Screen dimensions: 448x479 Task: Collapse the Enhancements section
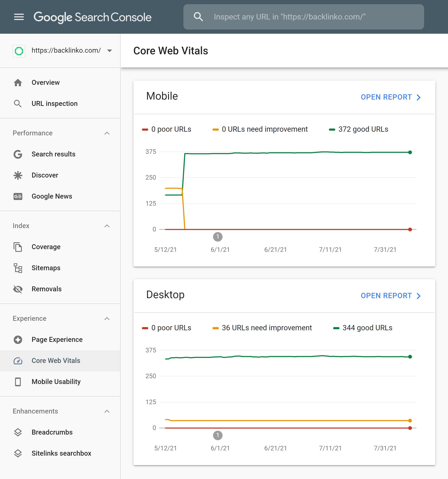coord(107,411)
